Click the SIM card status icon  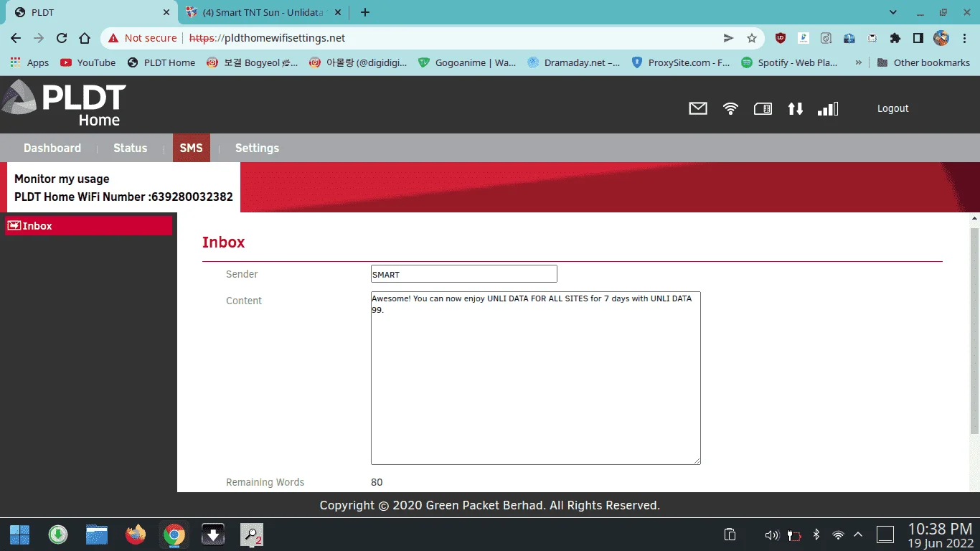point(763,108)
